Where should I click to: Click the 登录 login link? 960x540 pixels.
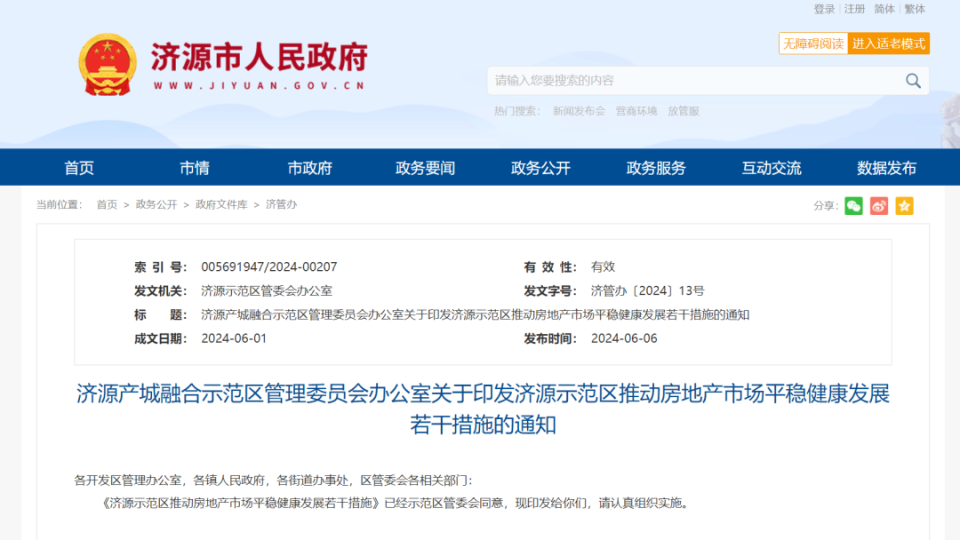coord(824,9)
